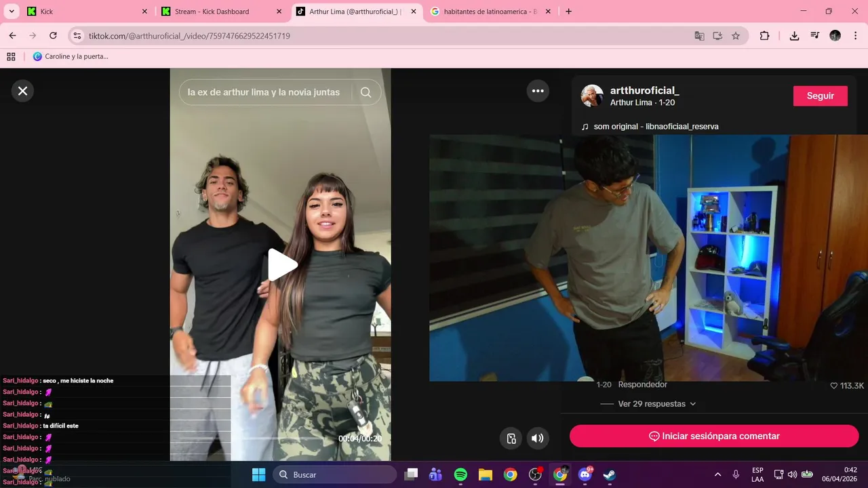This screenshot has width=868, height=488.
Task: Click the install app icon in address bar
Action: click(717, 36)
